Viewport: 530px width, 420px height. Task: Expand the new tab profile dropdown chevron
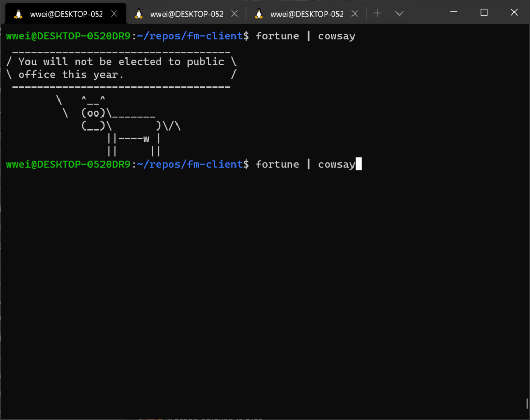click(x=399, y=13)
